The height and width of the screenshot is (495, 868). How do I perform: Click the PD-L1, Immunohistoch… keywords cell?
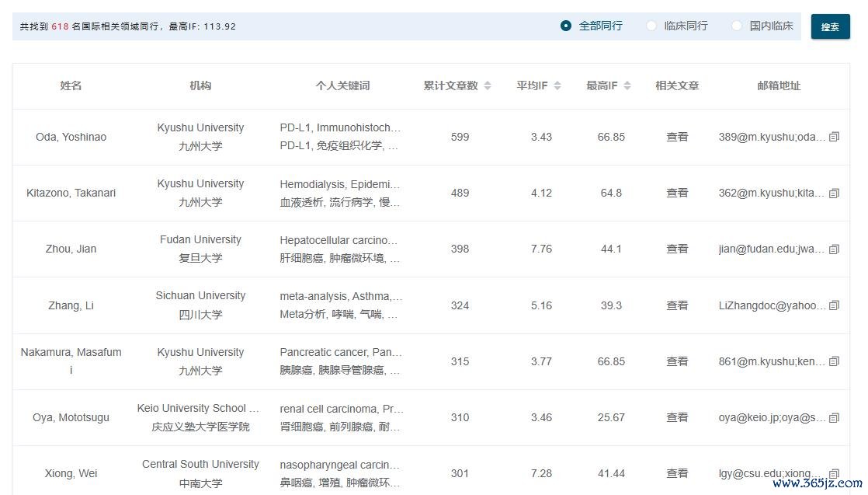340,137
